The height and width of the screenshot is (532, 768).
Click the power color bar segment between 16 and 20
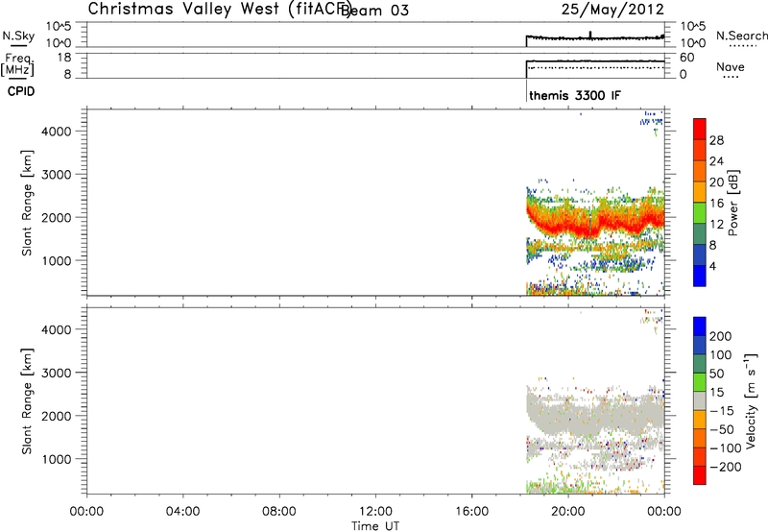tap(700, 192)
